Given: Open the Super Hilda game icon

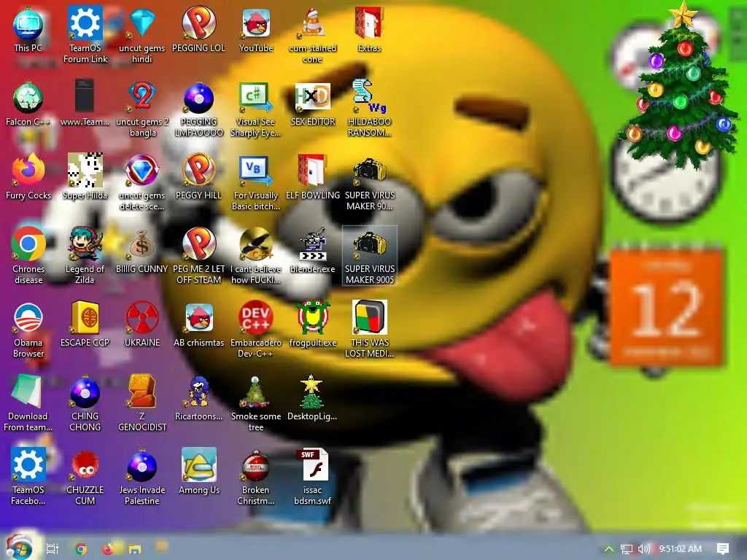Looking at the screenshot, I should pyautogui.click(x=85, y=176).
